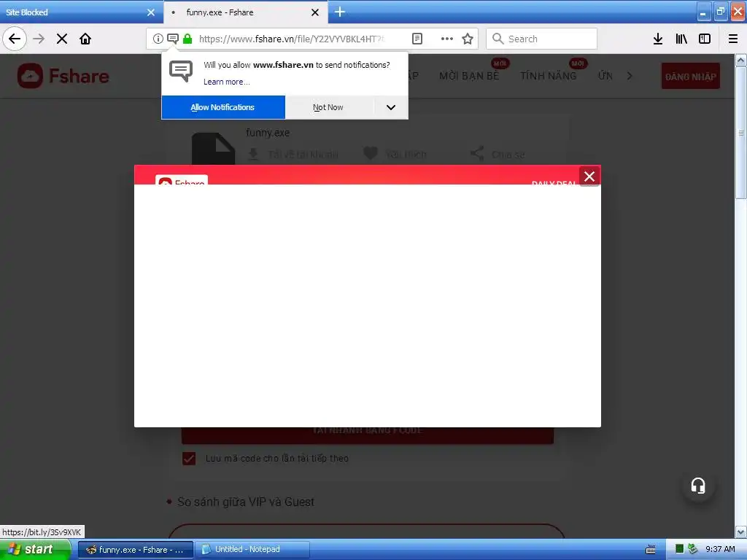This screenshot has width=747, height=560.
Task: Click the scrollbar down arrow
Action: click(741, 532)
